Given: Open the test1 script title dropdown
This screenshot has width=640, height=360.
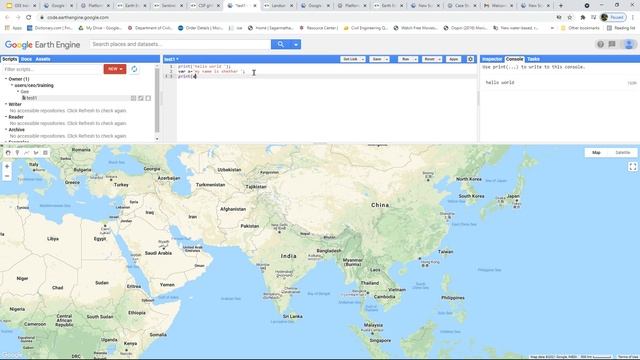Looking at the screenshot, I should (171, 59).
